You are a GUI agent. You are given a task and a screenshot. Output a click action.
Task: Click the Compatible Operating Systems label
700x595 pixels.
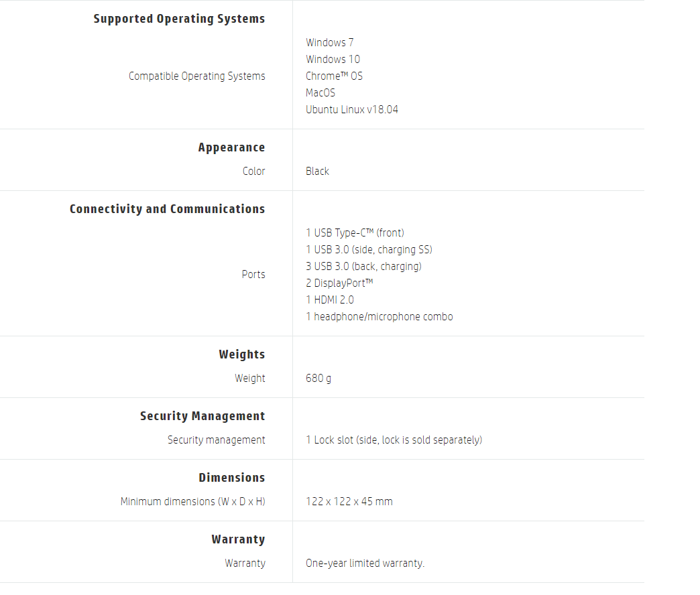pyautogui.click(x=196, y=76)
